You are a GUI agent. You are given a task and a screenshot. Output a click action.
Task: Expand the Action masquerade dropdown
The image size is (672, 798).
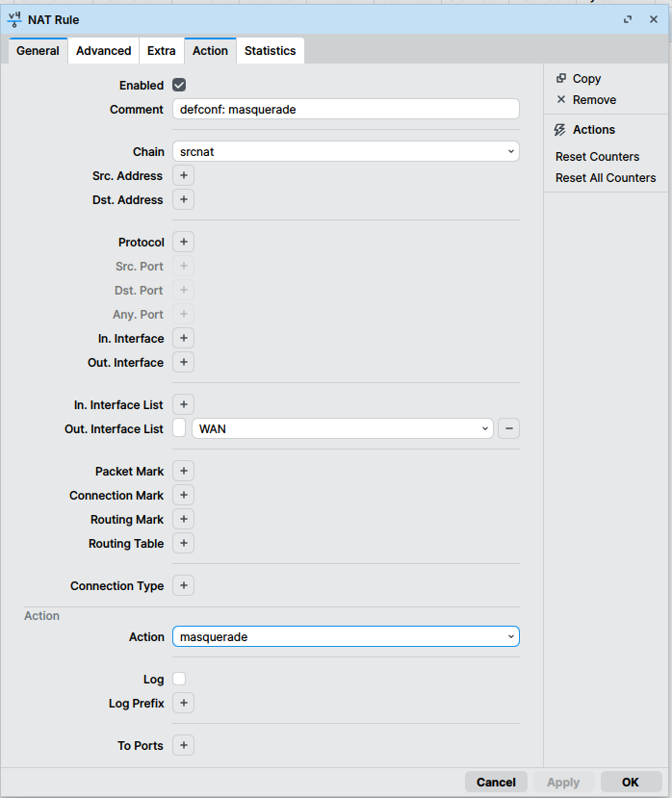click(346, 637)
